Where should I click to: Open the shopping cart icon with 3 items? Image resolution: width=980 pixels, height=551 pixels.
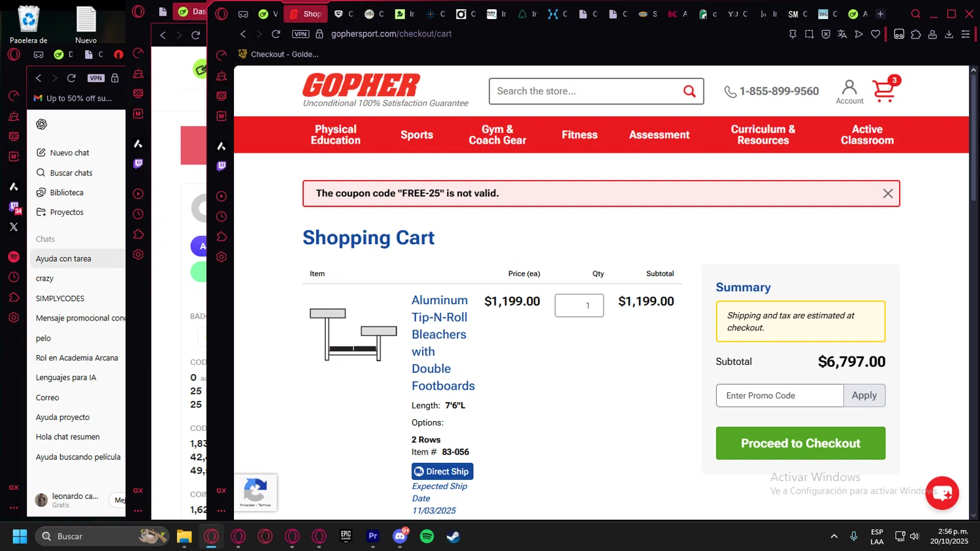point(885,90)
